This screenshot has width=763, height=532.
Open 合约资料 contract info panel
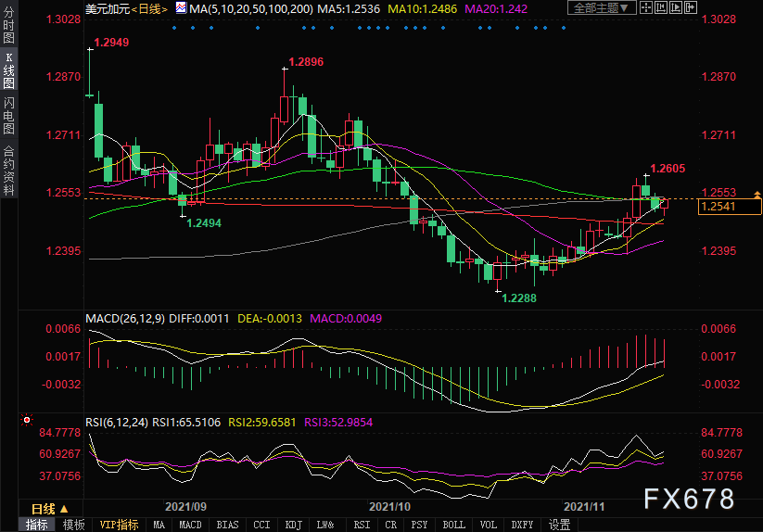point(8,170)
